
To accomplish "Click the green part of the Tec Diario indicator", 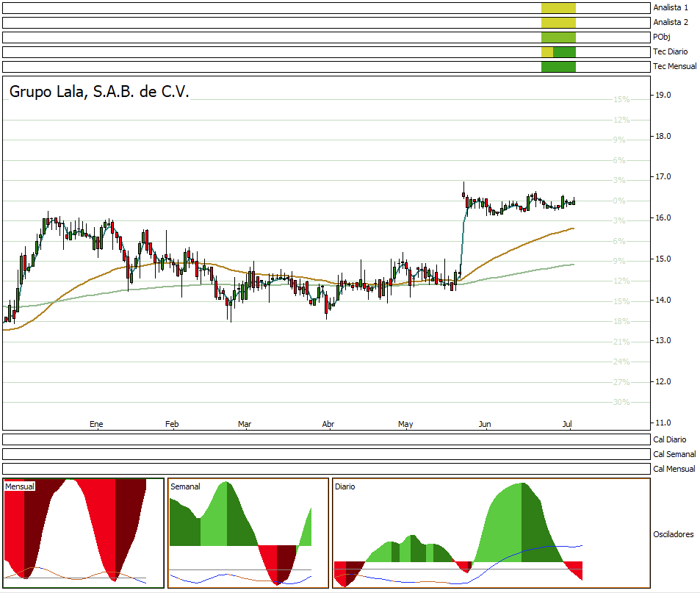I will (x=564, y=52).
